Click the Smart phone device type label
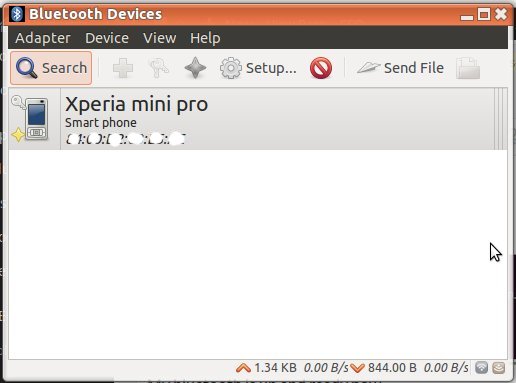 pos(101,123)
